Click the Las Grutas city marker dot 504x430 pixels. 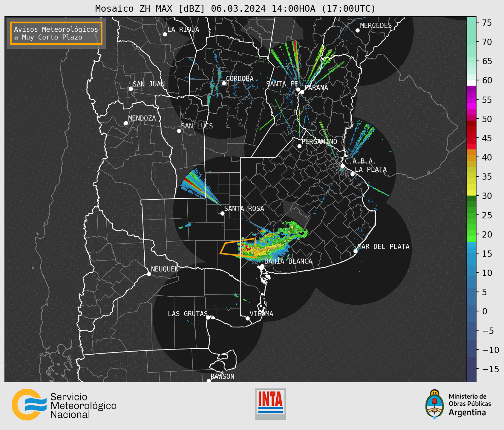(208, 318)
